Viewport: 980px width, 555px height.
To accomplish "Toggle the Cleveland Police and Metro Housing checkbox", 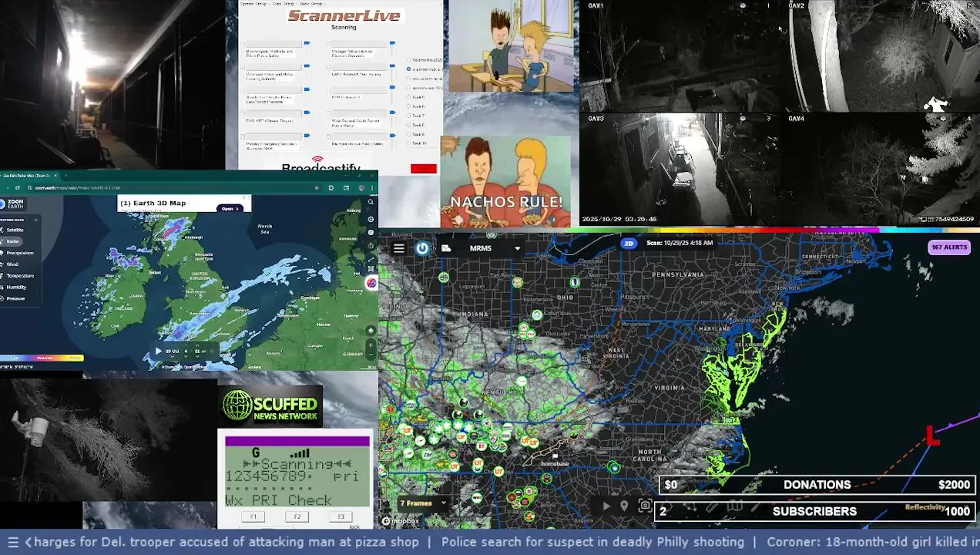I will pyautogui.click(x=243, y=67).
